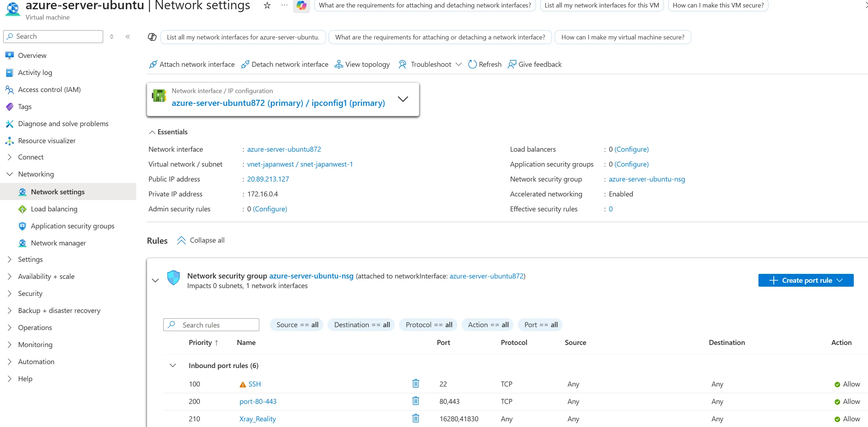Open Load balancing in the sidebar
This screenshot has height=427, width=868.
54,209
